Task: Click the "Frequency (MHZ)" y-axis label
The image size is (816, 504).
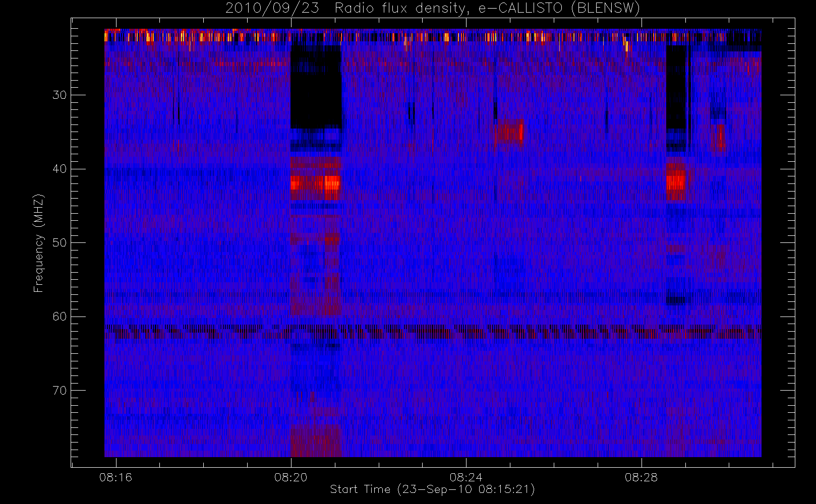Action: coord(38,243)
